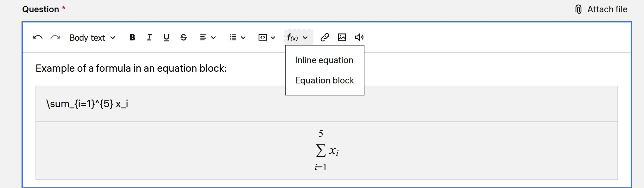This screenshot has height=188, width=644.
Task: Click the redo arrow icon
Action: 55,37
